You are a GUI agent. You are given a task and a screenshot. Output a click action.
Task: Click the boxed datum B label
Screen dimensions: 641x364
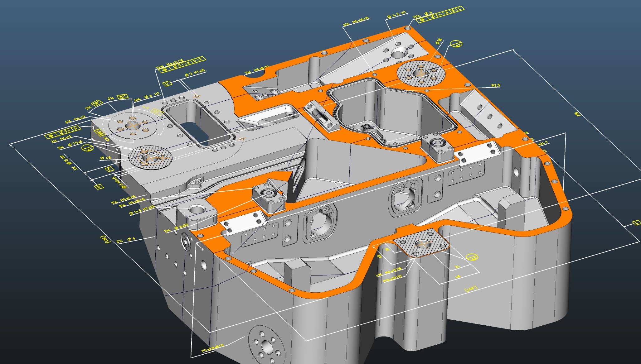pos(99,187)
